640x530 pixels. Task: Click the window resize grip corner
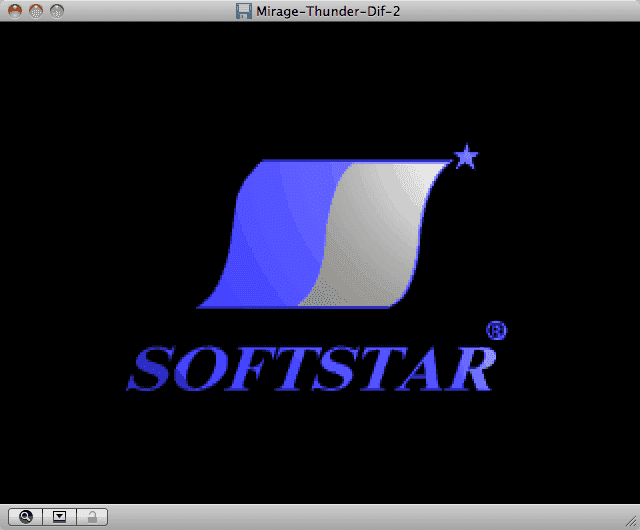coord(631,521)
